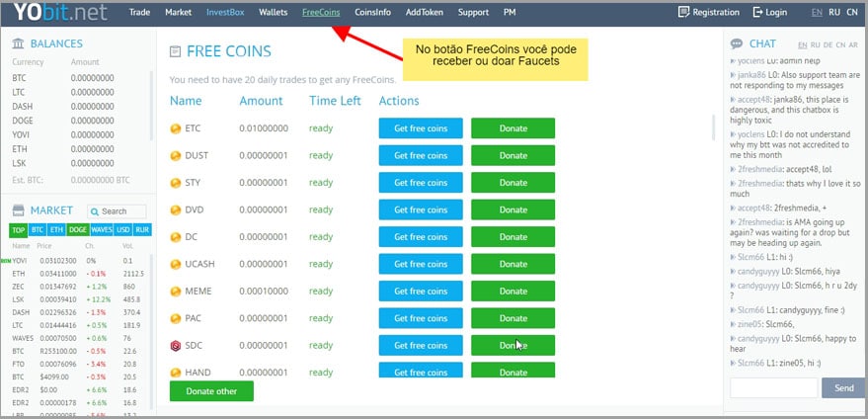Click the UCASH coin icon

176,265
